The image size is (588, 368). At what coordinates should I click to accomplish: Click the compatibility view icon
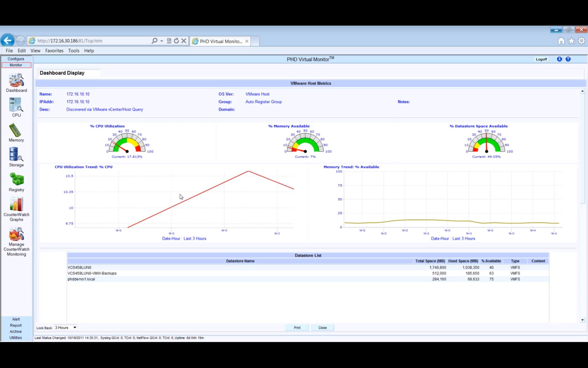(169, 41)
